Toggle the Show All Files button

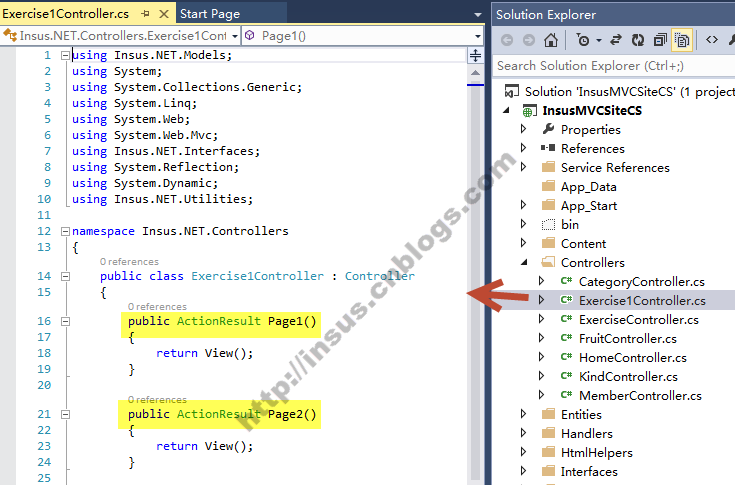(x=682, y=40)
